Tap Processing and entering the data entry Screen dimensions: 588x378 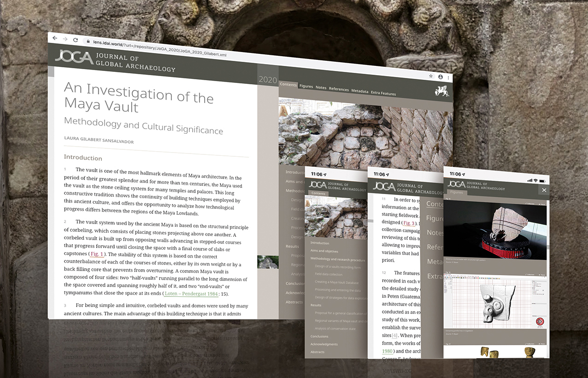coord(337,290)
